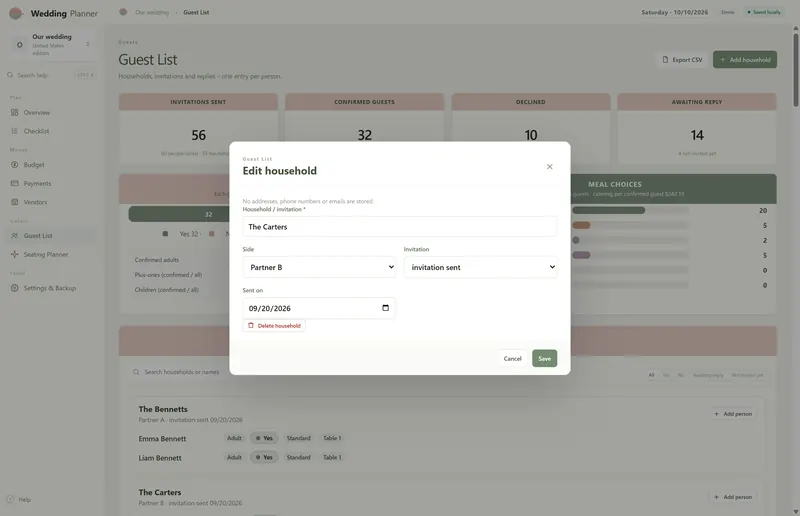This screenshot has height=516, width=800.
Task: Click the Awaiting Reply count 14
Action: [697, 135]
